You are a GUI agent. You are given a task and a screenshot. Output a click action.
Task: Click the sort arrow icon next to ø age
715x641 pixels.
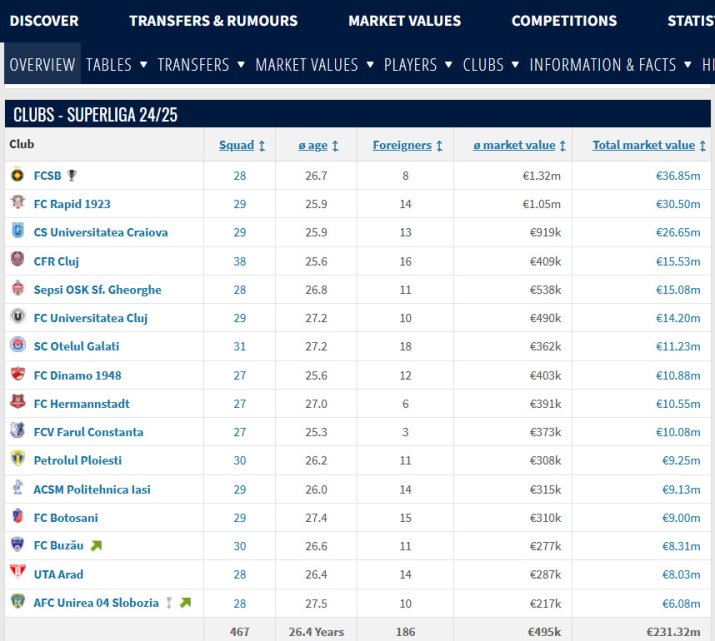[x=335, y=146]
